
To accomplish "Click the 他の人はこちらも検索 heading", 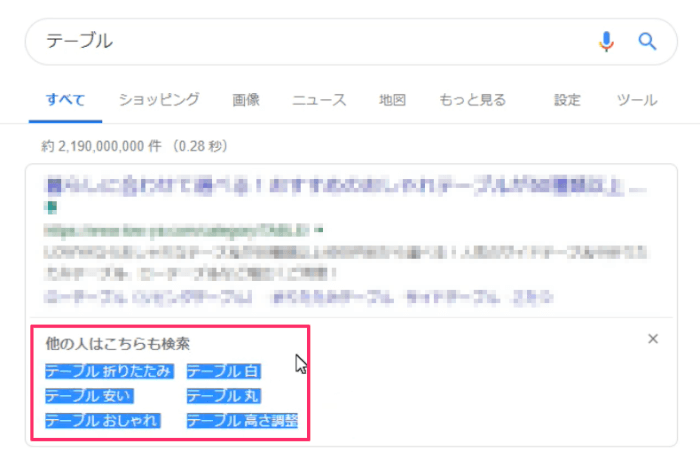I will (117, 343).
